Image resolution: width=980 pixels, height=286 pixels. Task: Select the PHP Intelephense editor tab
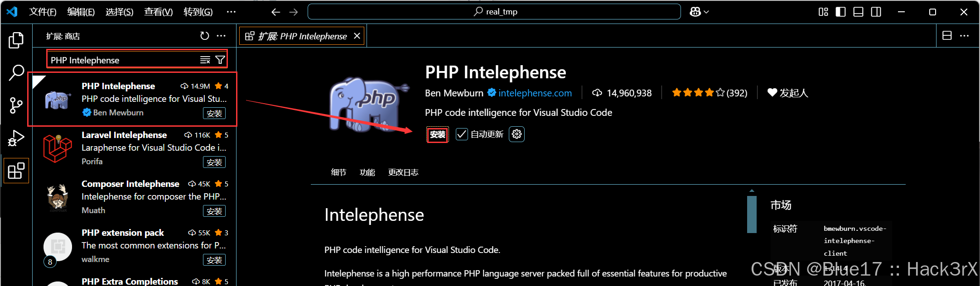(x=302, y=36)
